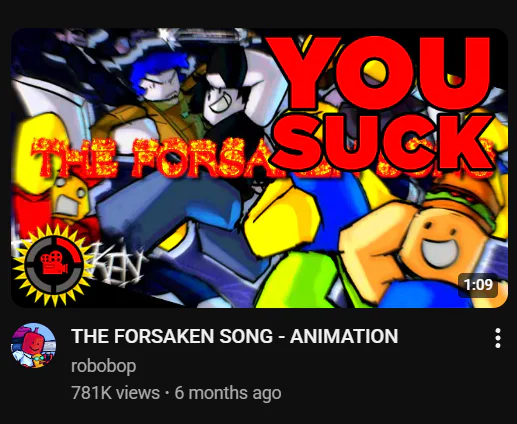Click the blue-haired character in thumbnail
Viewport: 517px width, 424px height.
(x=159, y=79)
